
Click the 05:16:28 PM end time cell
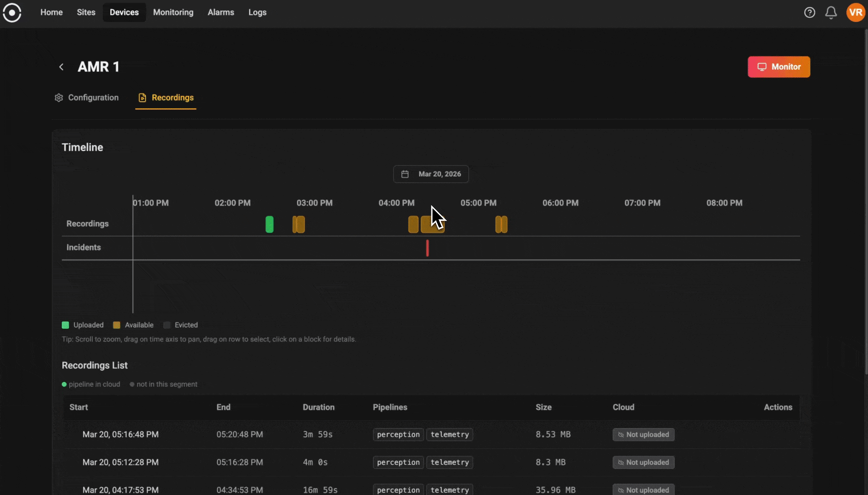click(240, 462)
